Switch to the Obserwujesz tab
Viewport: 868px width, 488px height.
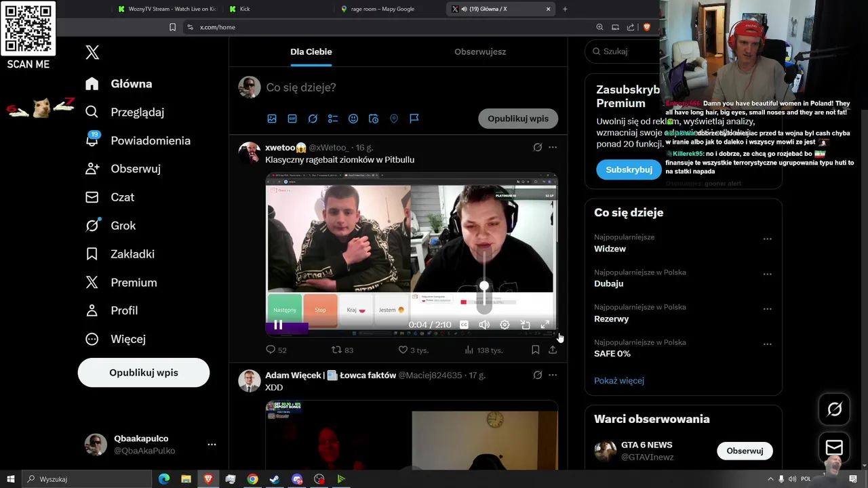tap(480, 52)
